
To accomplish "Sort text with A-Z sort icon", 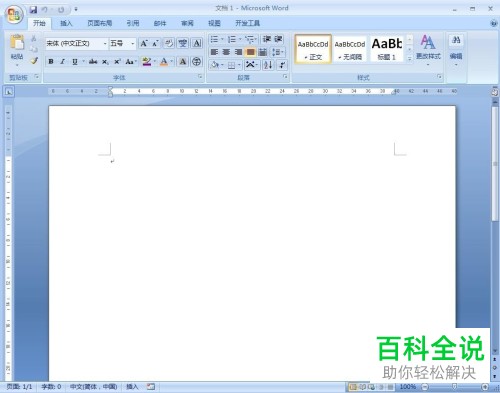I will click(268, 65).
